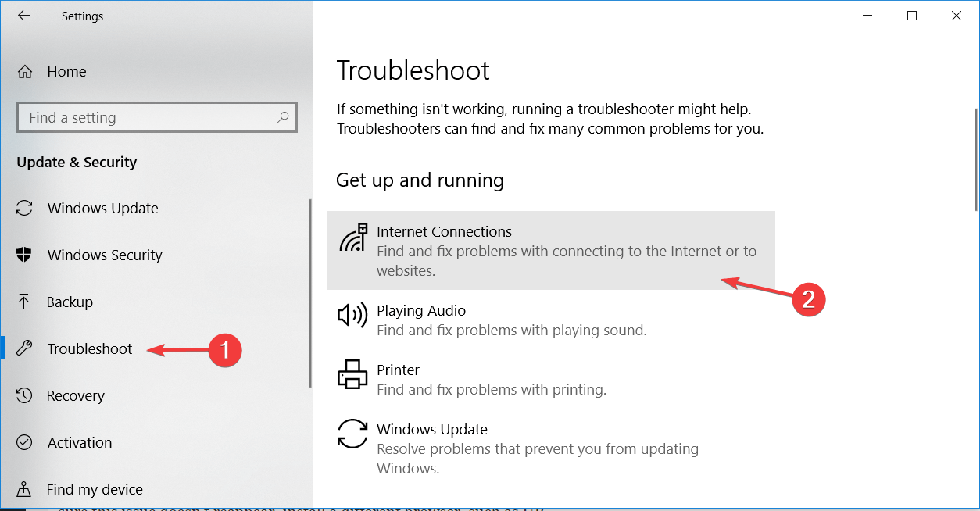Click the back arrow in Settings
Screen dimensions: 980x511
(23, 16)
